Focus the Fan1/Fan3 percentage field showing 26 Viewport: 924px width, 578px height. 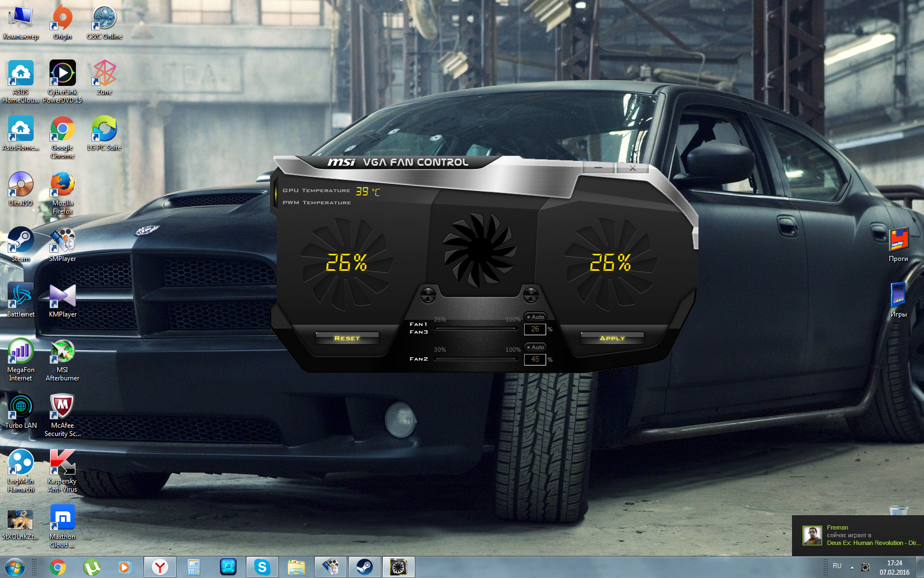point(535,329)
